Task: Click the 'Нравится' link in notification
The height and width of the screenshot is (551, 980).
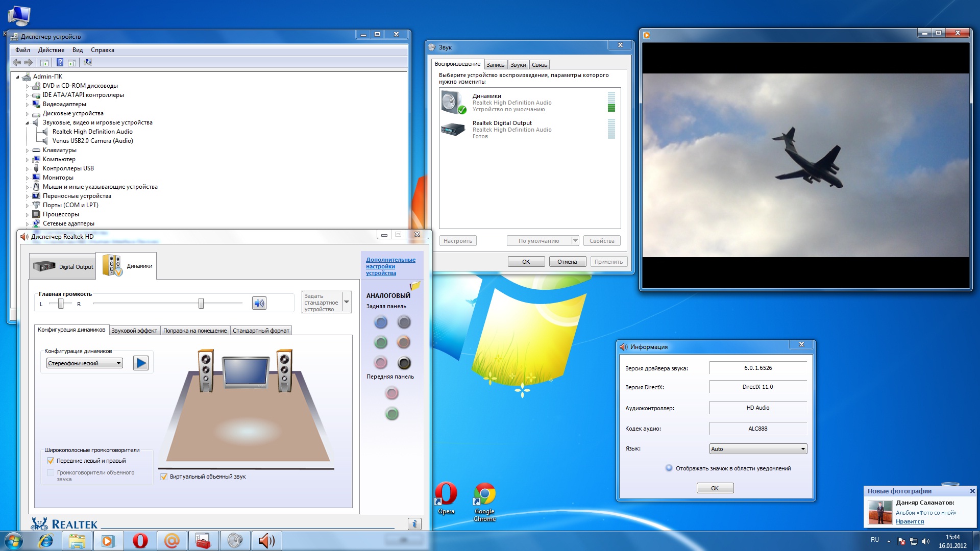Action: pyautogui.click(x=910, y=521)
